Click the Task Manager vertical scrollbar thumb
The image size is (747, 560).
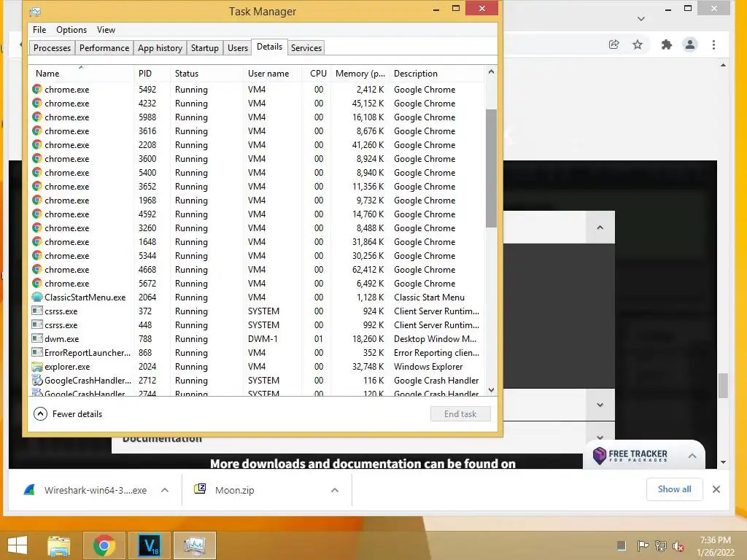pyautogui.click(x=491, y=168)
